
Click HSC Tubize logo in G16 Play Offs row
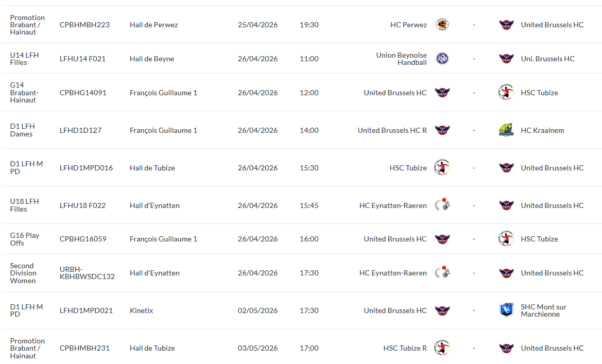(506, 239)
